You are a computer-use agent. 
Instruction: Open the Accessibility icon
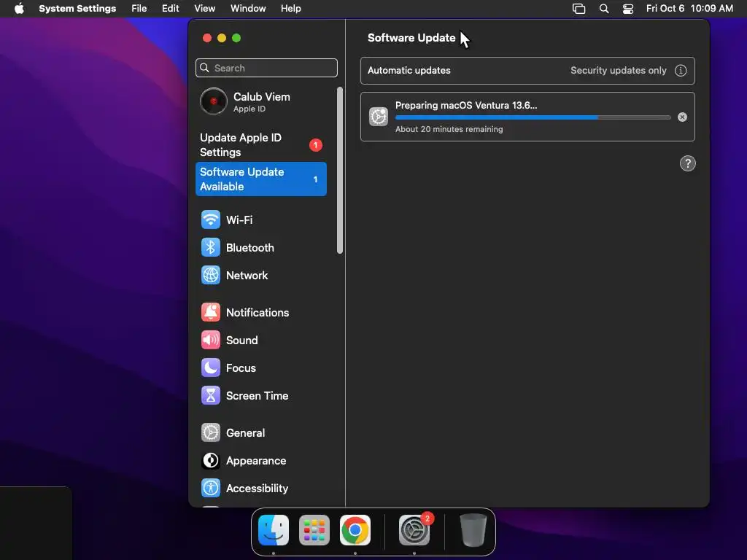pyautogui.click(x=211, y=488)
